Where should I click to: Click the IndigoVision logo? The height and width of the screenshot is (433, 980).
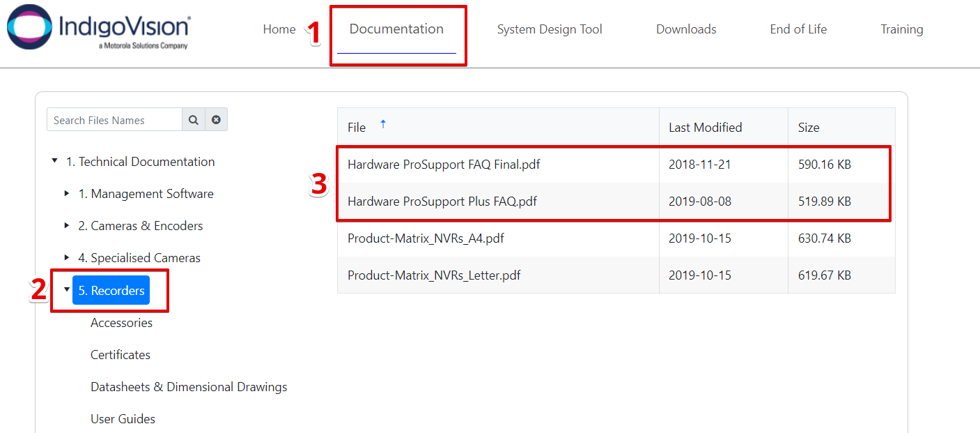98,27
